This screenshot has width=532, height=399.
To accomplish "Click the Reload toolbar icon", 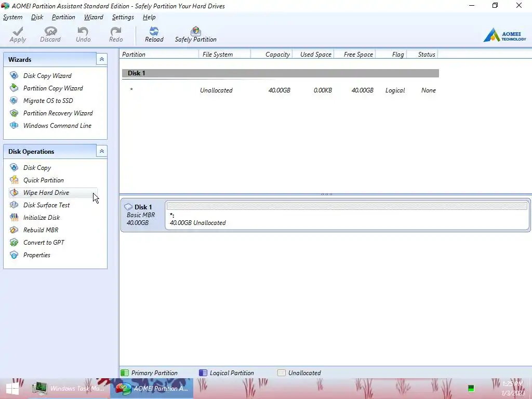I will pyautogui.click(x=154, y=31).
